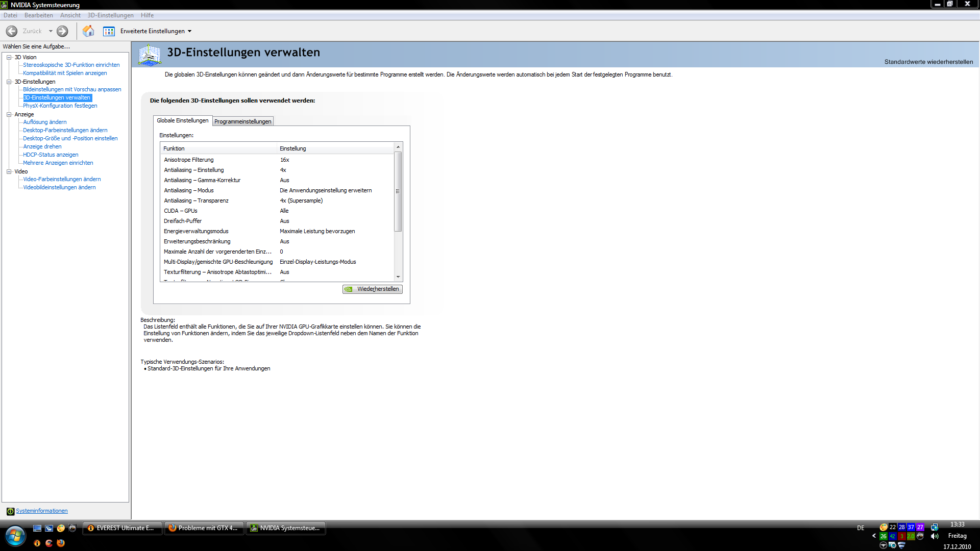Click the Back arrow navigation icon

[12, 31]
